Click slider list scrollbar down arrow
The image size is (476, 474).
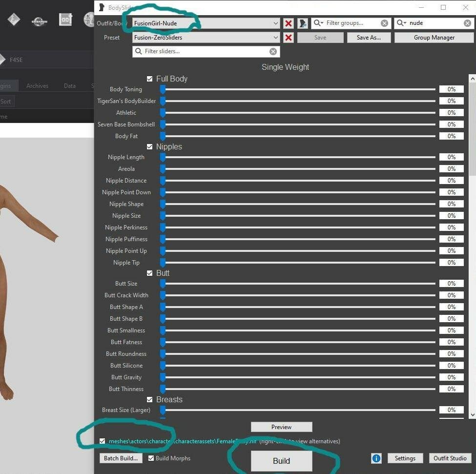(473, 414)
